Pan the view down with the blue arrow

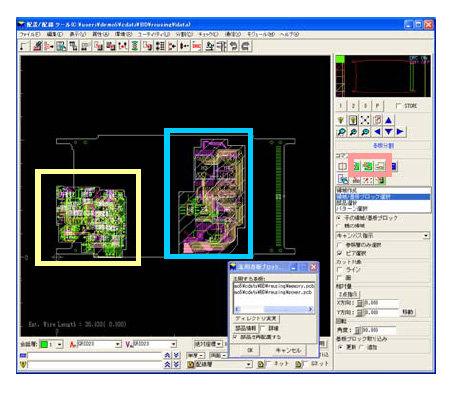click(388, 132)
